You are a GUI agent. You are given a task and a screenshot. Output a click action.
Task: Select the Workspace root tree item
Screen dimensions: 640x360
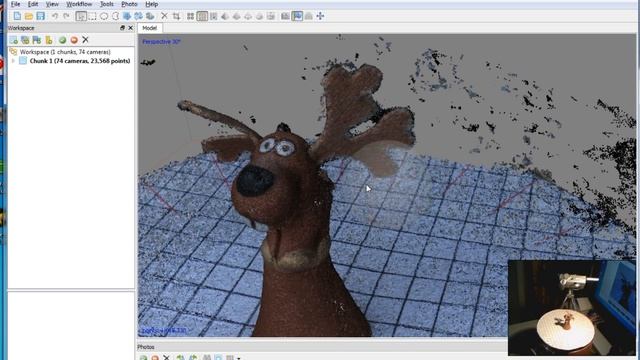coord(65,52)
